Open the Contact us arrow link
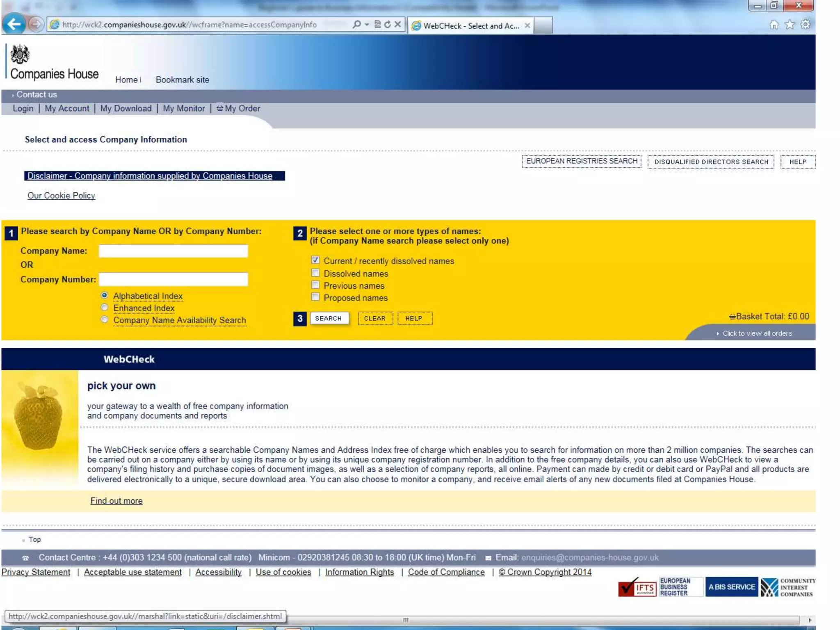Screen dimensions: 840x630 point(37,94)
